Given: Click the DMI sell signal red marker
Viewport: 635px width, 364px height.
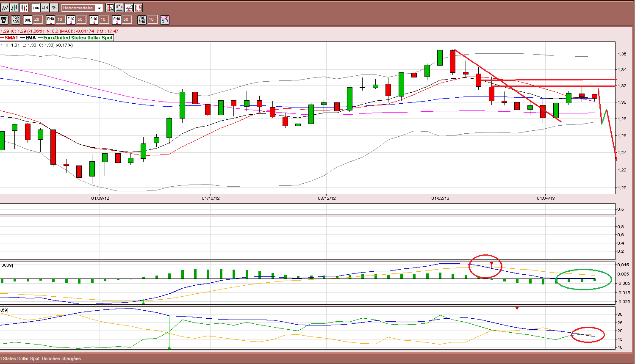Looking at the screenshot, I should 517,309.
